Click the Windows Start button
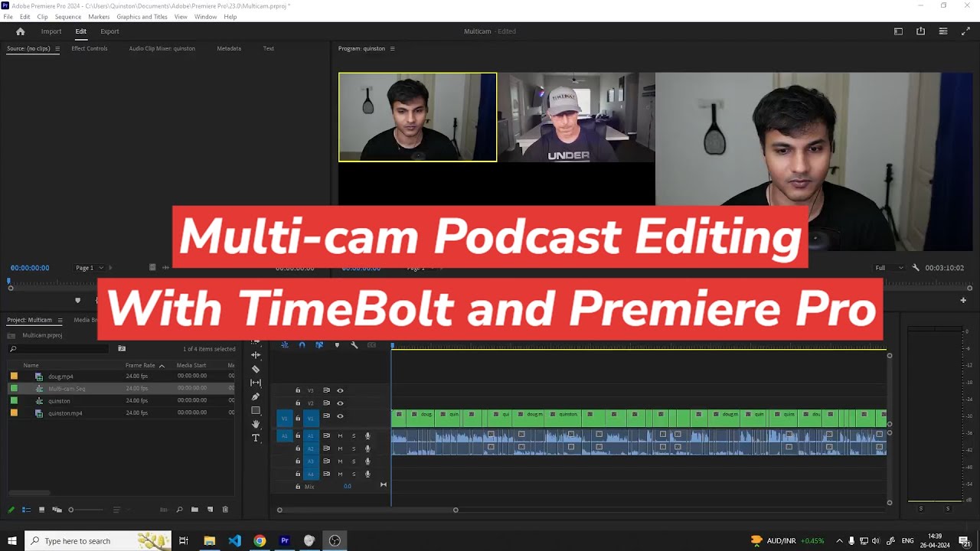The image size is (980, 551). pyautogui.click(x=11, y=541)
